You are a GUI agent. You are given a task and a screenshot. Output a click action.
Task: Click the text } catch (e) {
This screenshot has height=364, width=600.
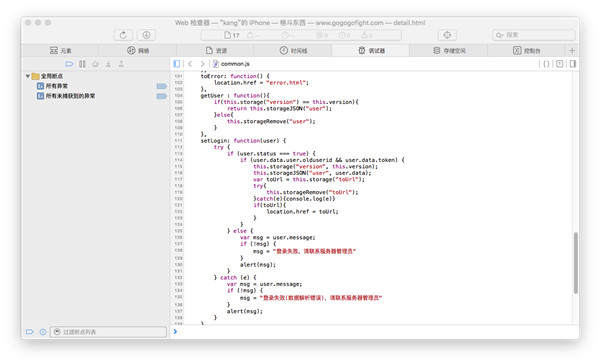[235, 277]
